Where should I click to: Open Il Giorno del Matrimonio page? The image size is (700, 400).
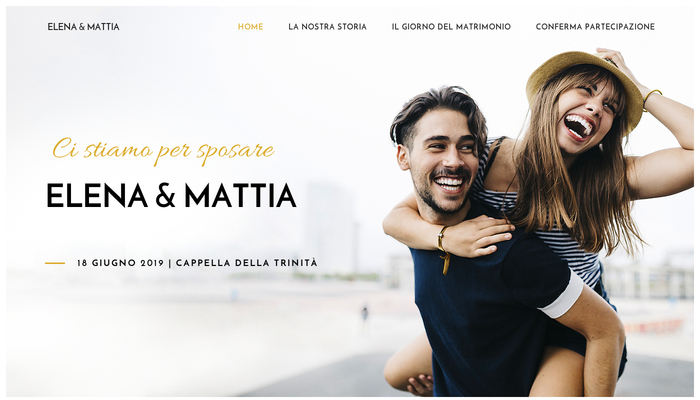(451, 27)
